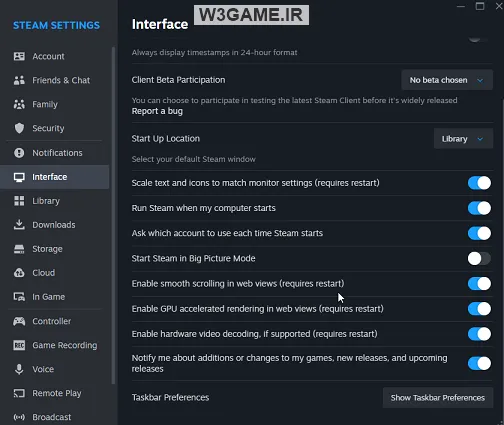Click the Broadcast signal icon
This screenshot has height=425, width=504.
[x=19, y=417]
